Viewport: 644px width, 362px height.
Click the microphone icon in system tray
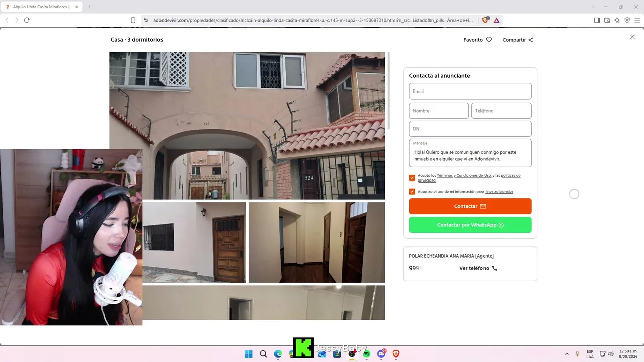(577, 354)
